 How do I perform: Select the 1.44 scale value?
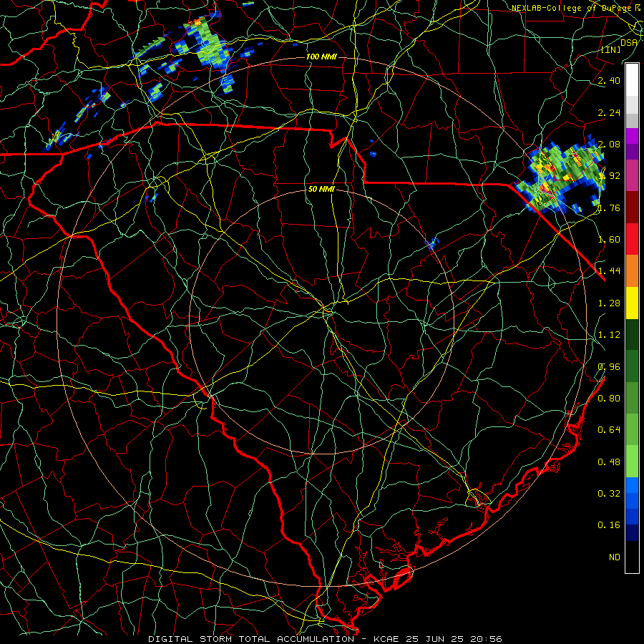coord(609,270)
